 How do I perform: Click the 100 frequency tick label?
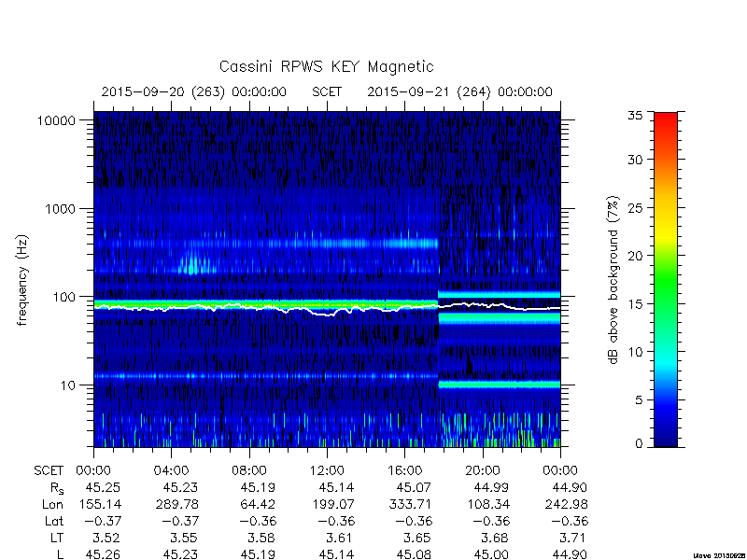tap(64, 297)
